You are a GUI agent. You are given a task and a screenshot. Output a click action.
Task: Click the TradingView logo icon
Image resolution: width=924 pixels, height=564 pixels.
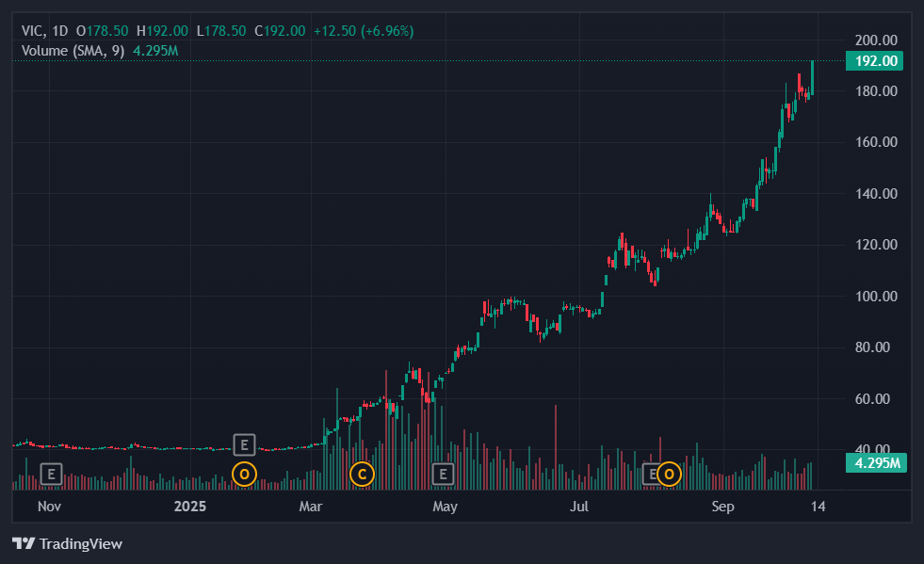point(24,543)
